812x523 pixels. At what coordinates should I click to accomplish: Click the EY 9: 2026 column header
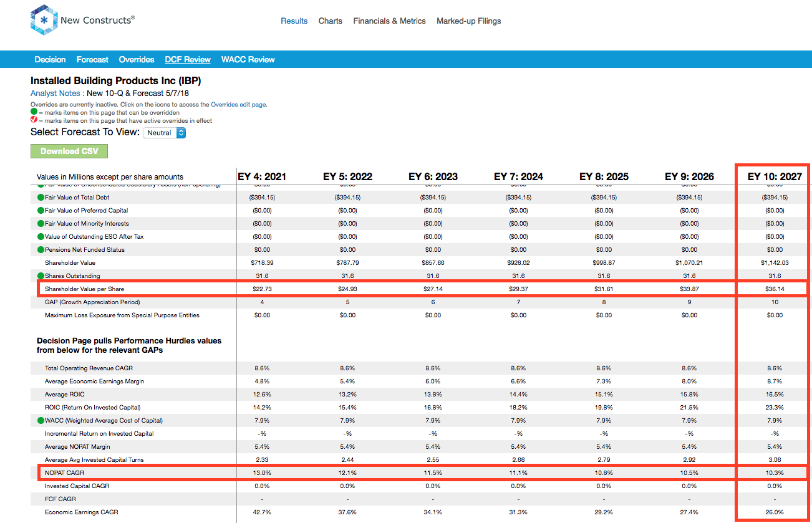(689, 176)
